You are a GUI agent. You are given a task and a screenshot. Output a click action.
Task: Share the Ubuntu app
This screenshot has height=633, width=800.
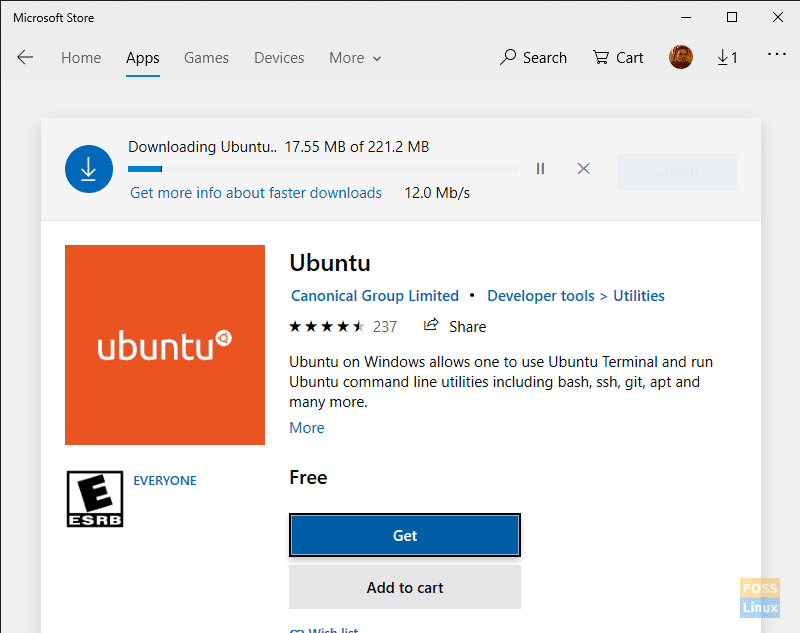tap(455, 326)
